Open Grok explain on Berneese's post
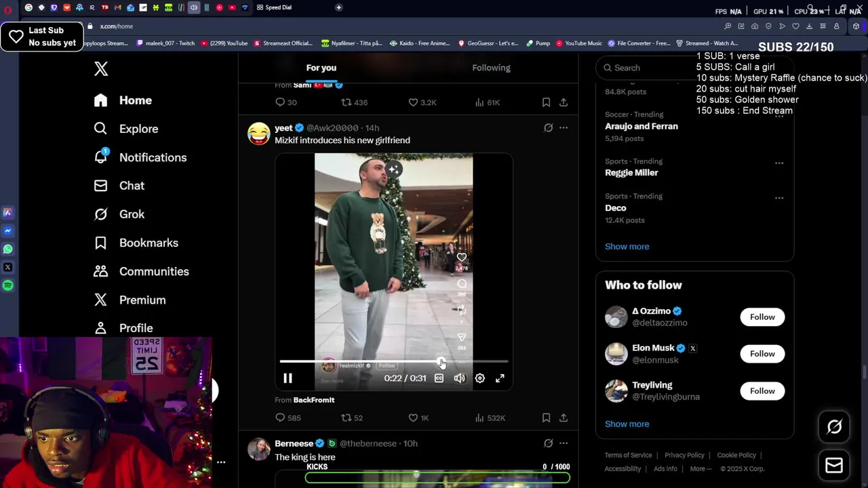Screen dimensions: 868x488 (548, 443)
